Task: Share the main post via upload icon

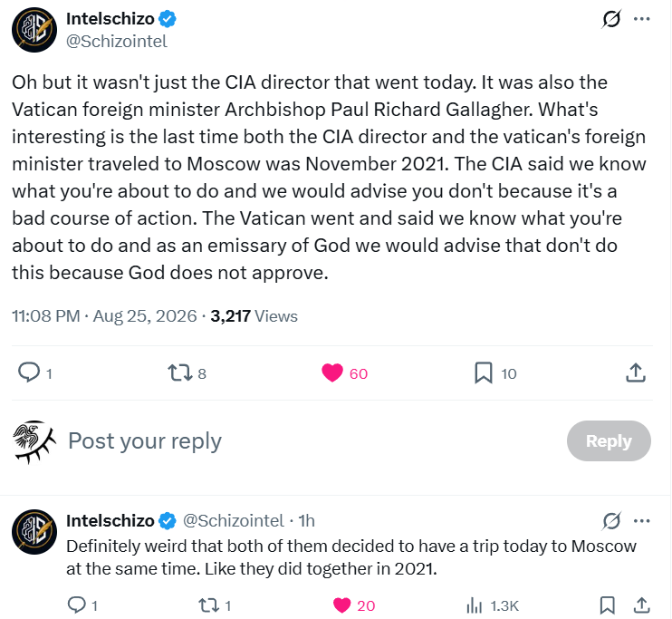Action: tap(636, 372)
